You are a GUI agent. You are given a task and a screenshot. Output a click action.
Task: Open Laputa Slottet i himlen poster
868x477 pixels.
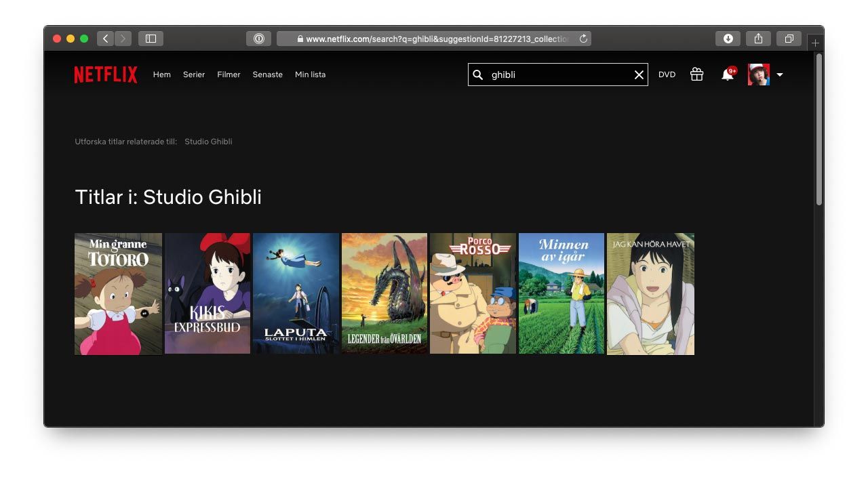coord(296,293)
